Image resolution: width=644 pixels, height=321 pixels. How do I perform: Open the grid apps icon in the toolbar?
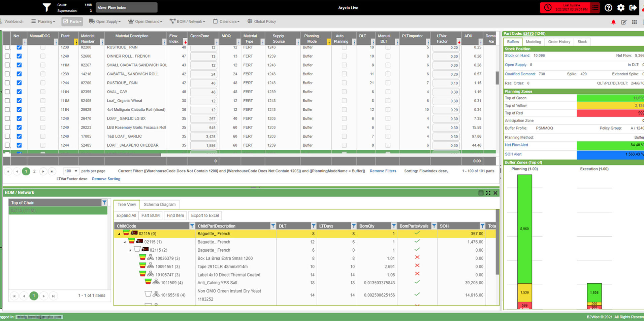point(635,22)
